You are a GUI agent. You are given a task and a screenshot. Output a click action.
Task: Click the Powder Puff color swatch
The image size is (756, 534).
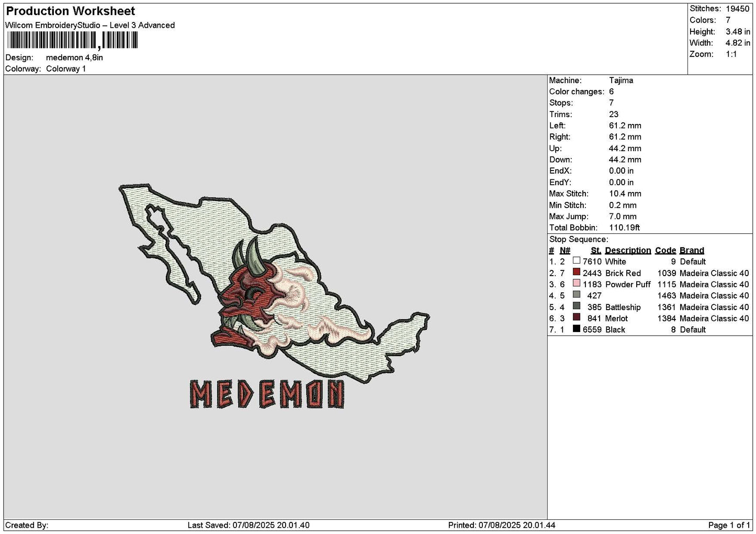tap(576, 283)
